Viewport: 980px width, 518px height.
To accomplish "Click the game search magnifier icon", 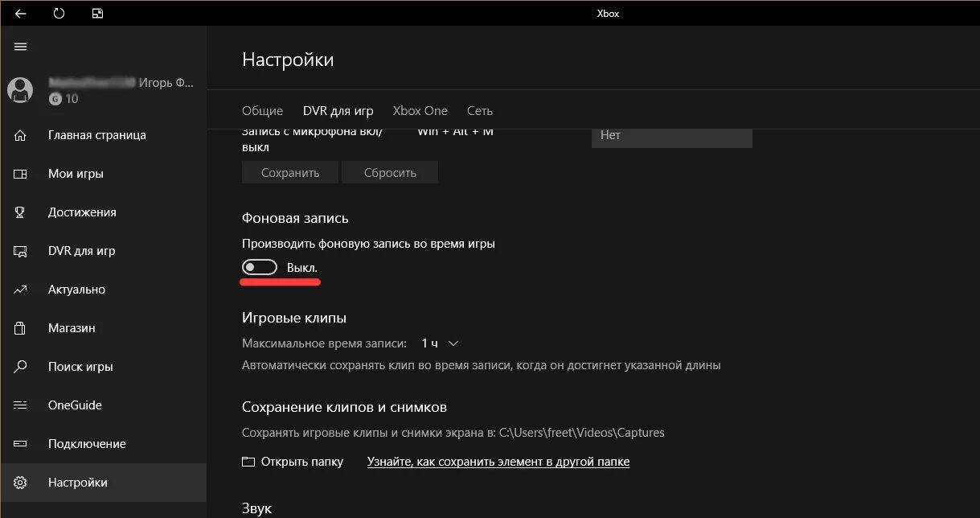I will coord(21,367).
